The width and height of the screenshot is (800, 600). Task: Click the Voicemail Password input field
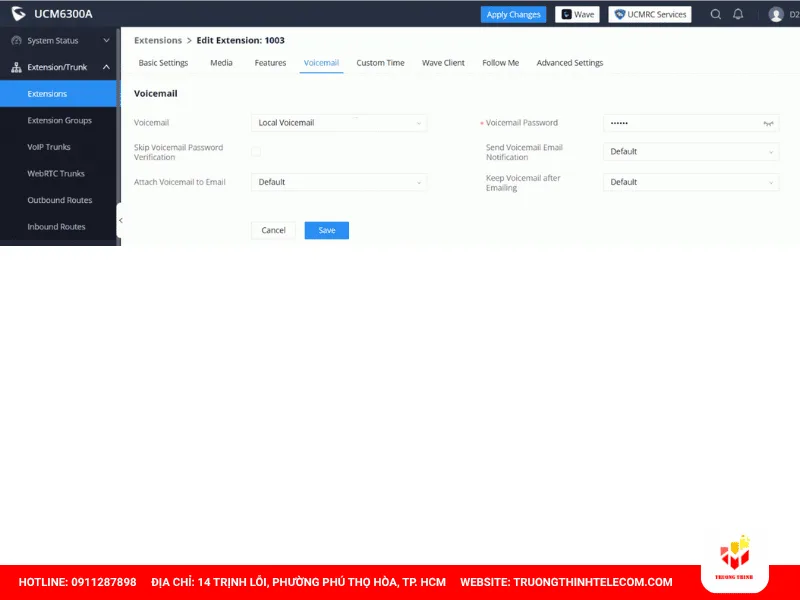click(x=691, y=123)
